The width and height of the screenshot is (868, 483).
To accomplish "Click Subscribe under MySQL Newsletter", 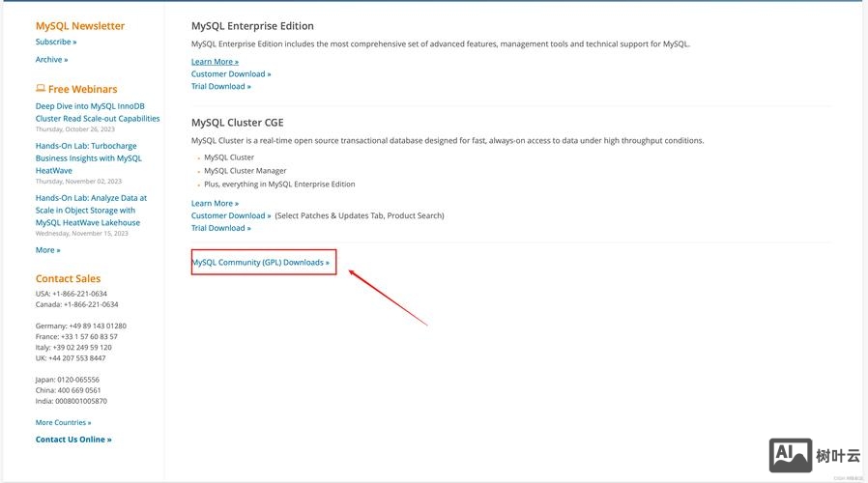I will tap(56, 43).
